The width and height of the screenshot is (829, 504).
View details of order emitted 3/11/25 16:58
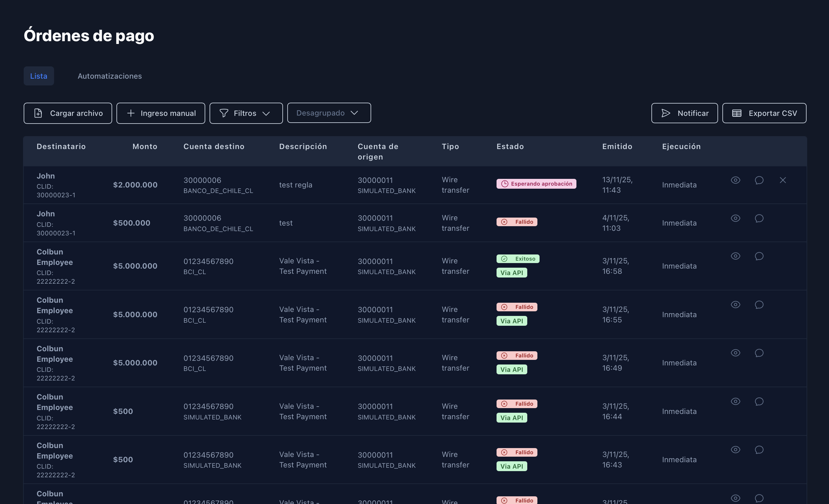736,256
